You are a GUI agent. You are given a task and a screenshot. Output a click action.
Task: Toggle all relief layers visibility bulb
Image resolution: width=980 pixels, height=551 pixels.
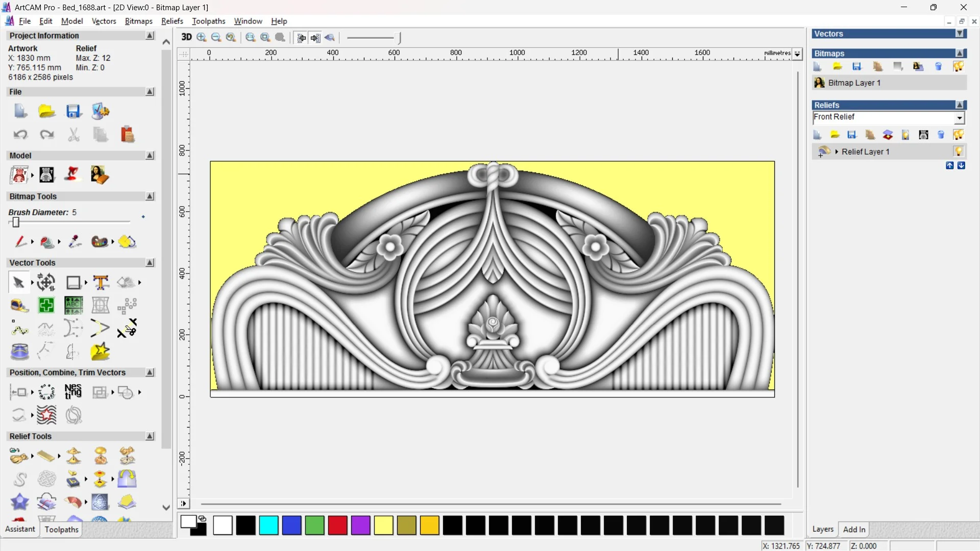[x=958, y=135]
